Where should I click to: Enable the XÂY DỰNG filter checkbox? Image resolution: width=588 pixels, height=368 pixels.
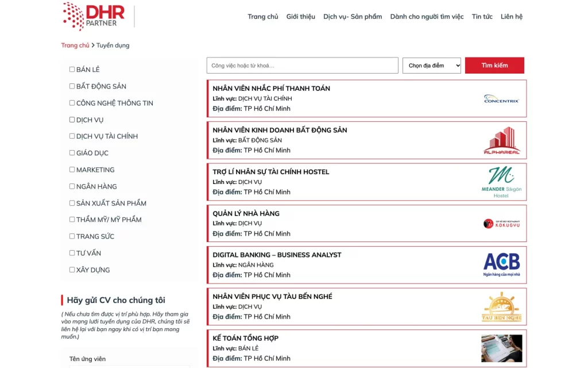(72, 270)
